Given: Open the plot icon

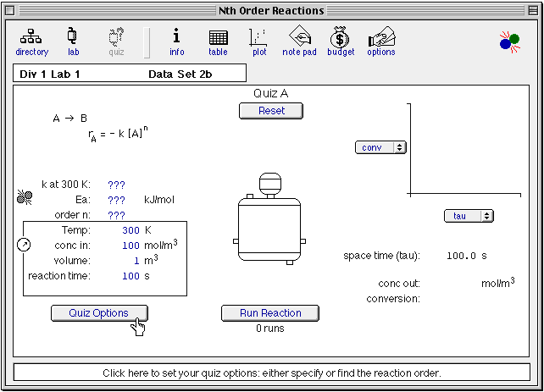Looking at the screenshot, I should point(258,39).
